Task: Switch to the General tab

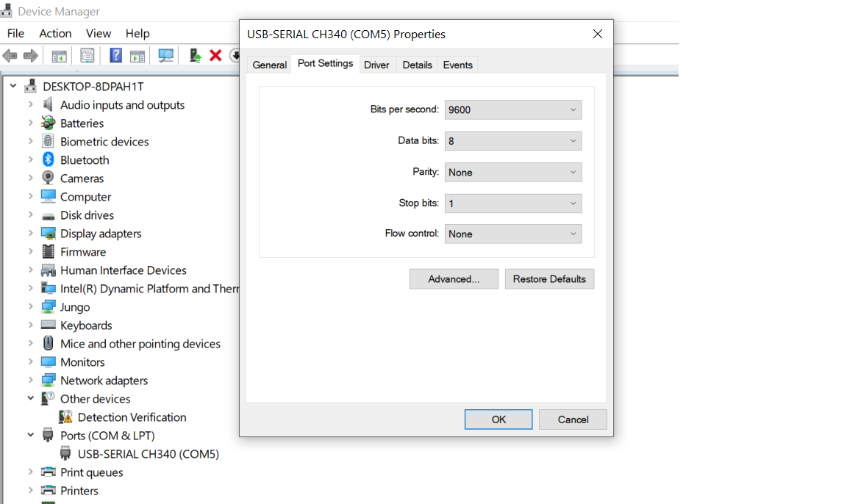Action: coord(270,65)
